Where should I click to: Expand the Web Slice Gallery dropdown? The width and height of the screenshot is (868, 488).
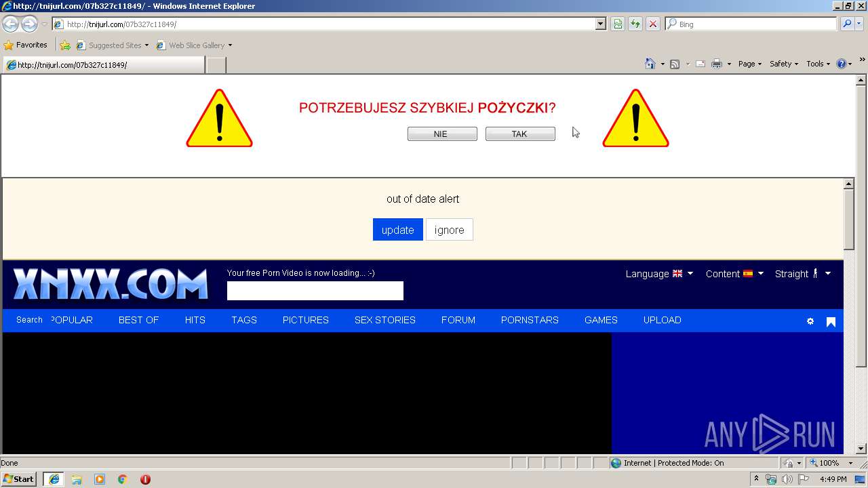(x=230, y=45)
